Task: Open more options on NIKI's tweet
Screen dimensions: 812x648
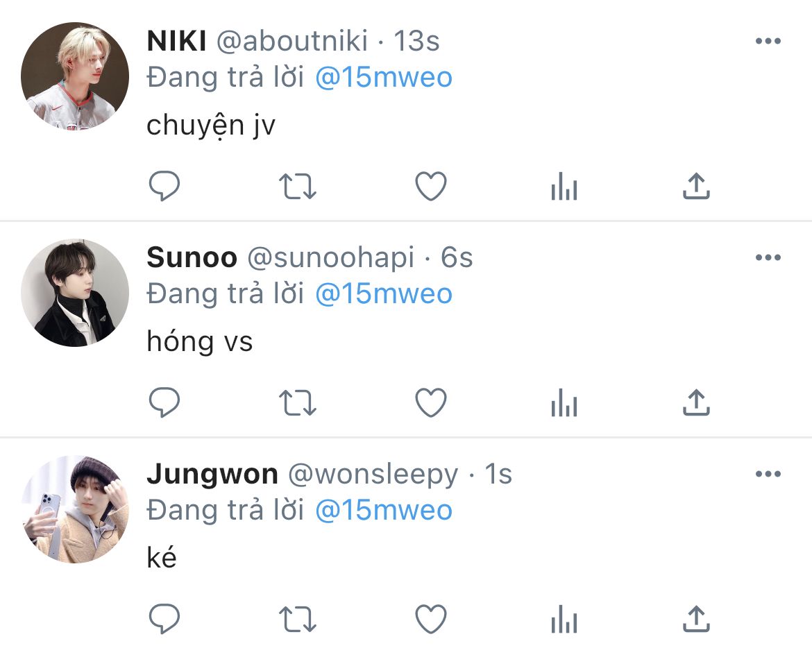Action: click(768, 41)
